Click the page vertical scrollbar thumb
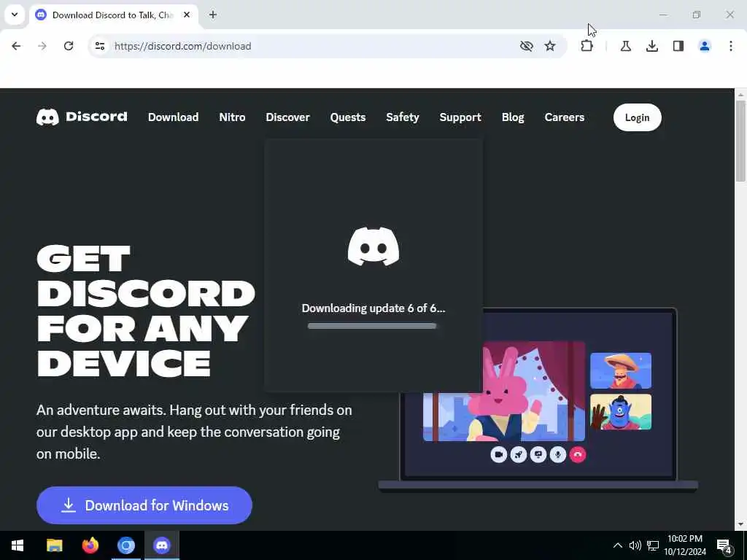 click(740, 141)
